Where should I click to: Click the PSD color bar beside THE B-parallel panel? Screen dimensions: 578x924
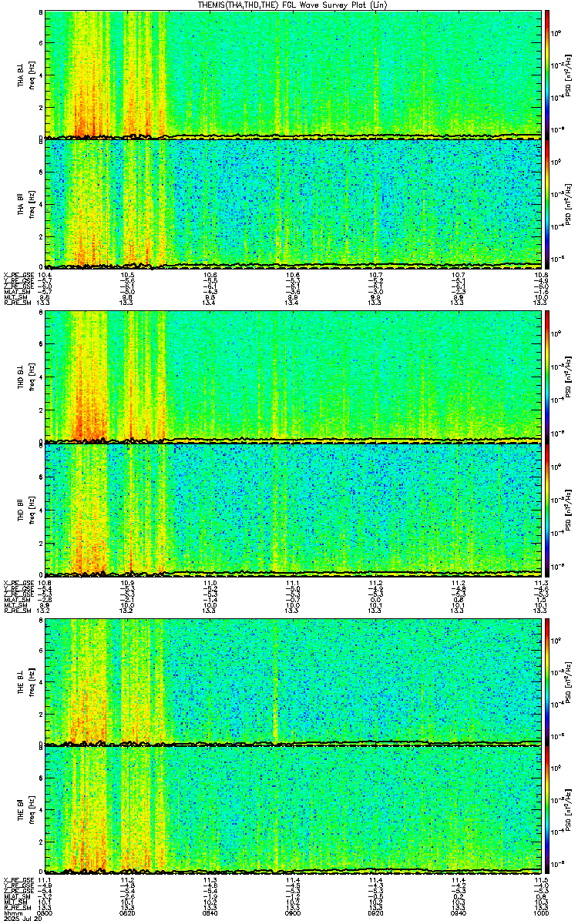[548, 811]
